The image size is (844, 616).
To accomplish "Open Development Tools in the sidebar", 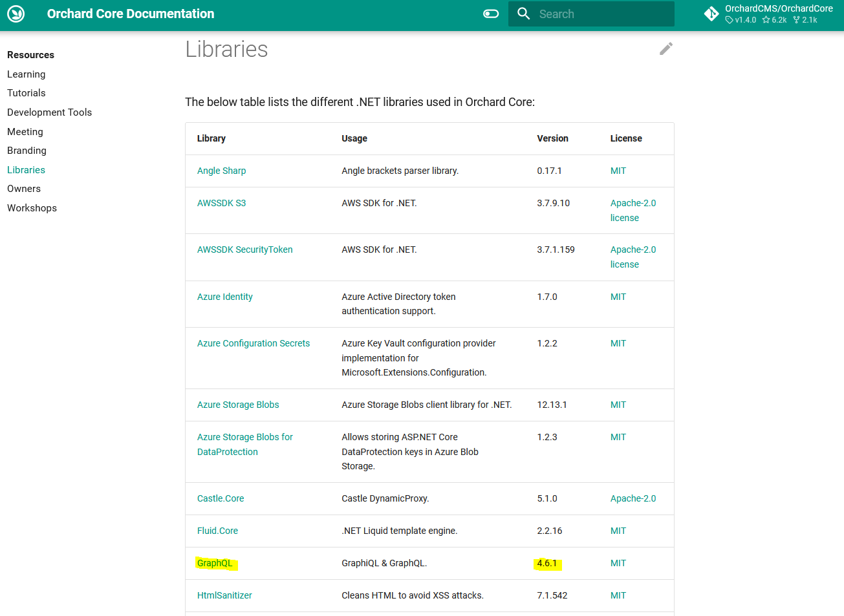I will pos(50,112).
